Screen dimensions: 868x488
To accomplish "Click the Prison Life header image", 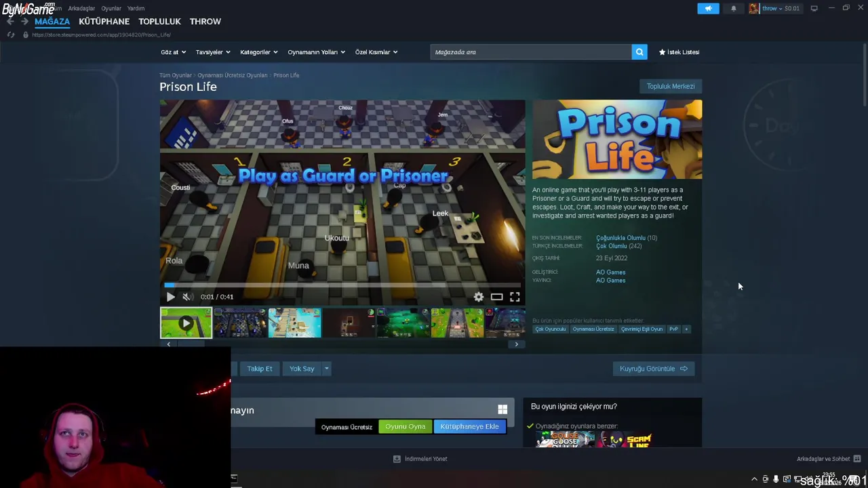I will click(617, 140).
